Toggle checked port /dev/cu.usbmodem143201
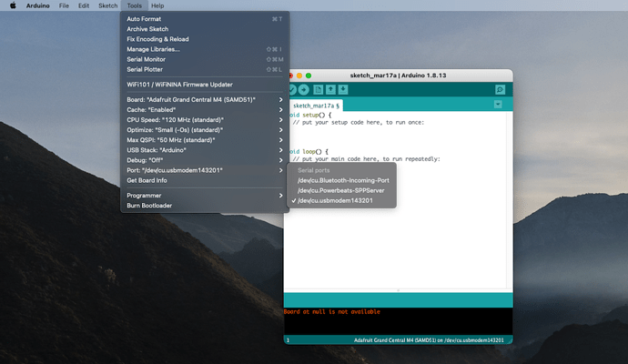This screenshot has width=628, height=364. [x=341, y=200]
